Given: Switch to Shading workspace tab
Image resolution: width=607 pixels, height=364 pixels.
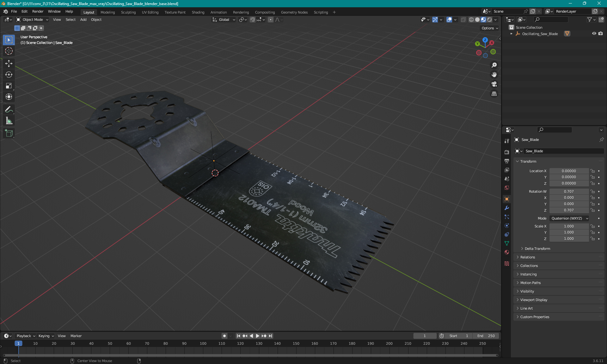Looking at the screenshot, I should pos(198,12).
